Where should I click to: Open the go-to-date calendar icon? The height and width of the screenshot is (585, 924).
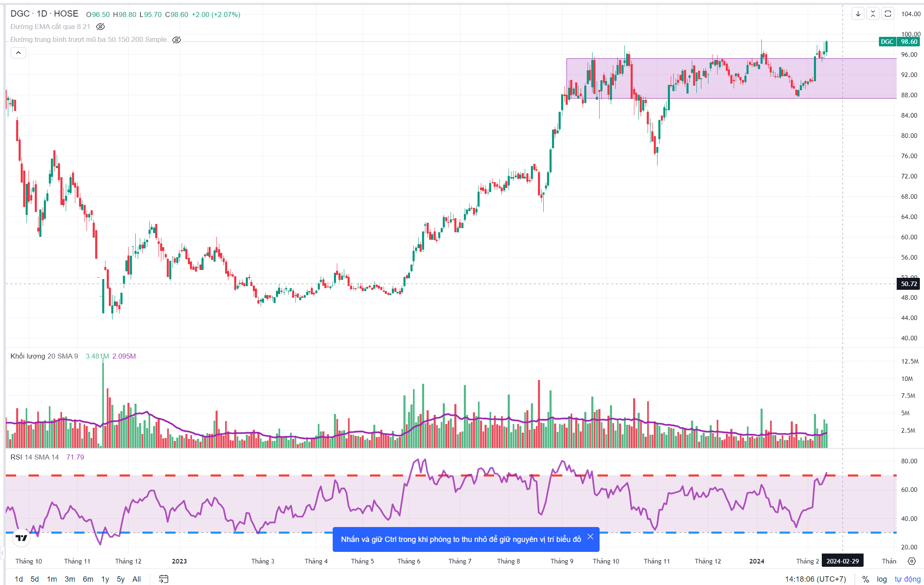pyautogui.click(x=164, y=579)
